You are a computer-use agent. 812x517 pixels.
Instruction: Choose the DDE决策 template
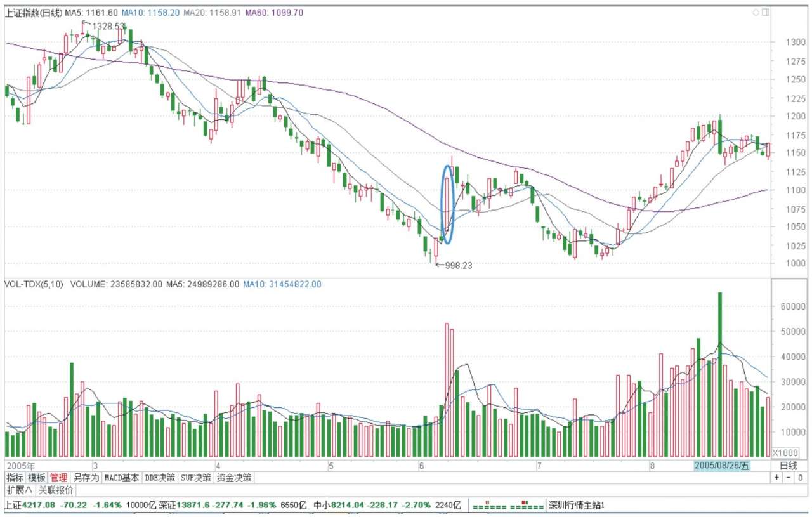pyautogui.click(x=160, y=478)
